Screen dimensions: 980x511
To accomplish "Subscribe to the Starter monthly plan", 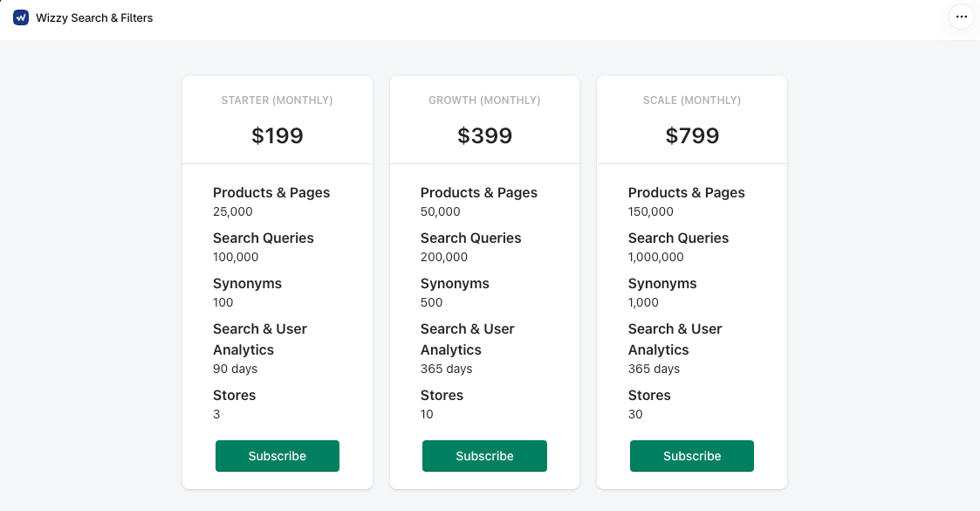I will click(278, 456).
